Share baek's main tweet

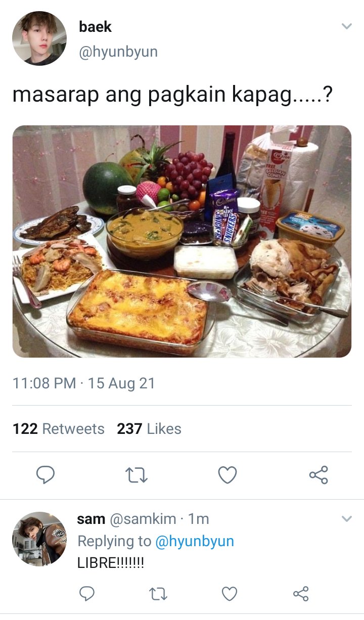click(x=318, y=475)
